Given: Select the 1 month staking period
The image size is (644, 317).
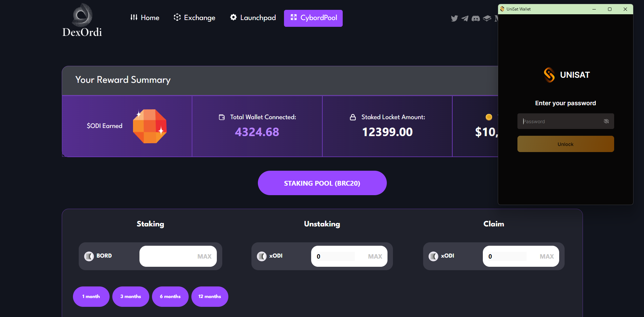Looking at the screenshot, I should 91,297.
